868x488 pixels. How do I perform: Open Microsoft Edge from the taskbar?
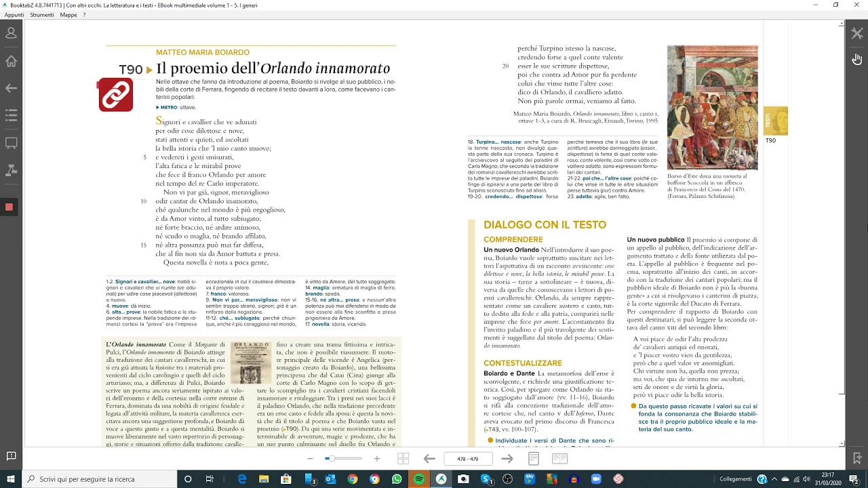(x=242, y=479)
